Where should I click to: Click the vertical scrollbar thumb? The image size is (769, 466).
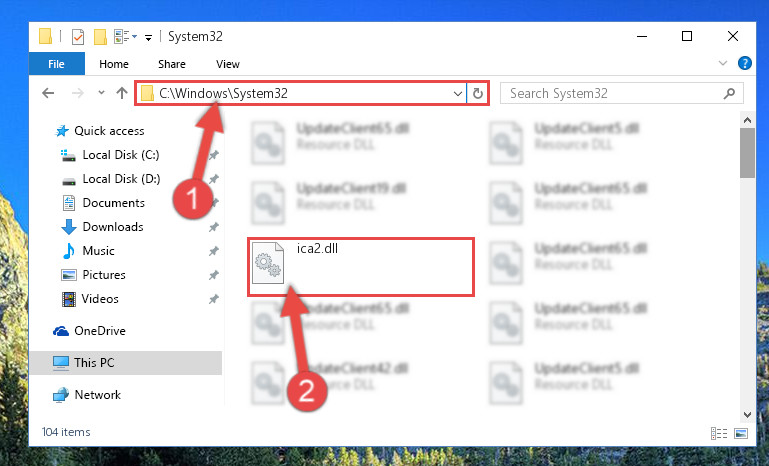pyautogui.click(x=747, y=153)
